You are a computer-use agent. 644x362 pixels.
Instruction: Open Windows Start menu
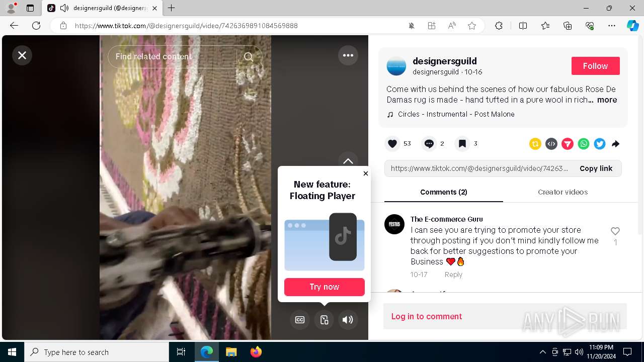pos(12,352)
